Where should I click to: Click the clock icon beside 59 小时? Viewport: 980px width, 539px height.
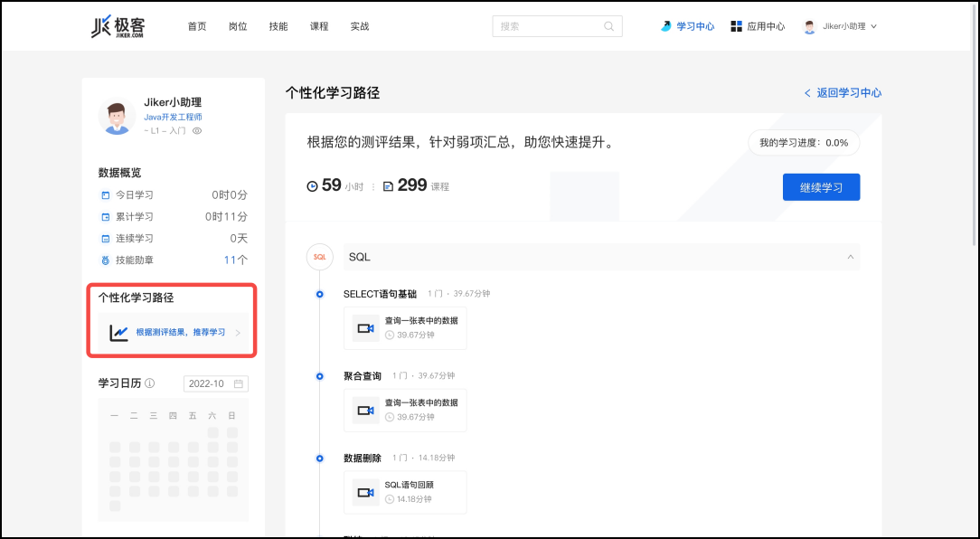click(x=313, y=185)
